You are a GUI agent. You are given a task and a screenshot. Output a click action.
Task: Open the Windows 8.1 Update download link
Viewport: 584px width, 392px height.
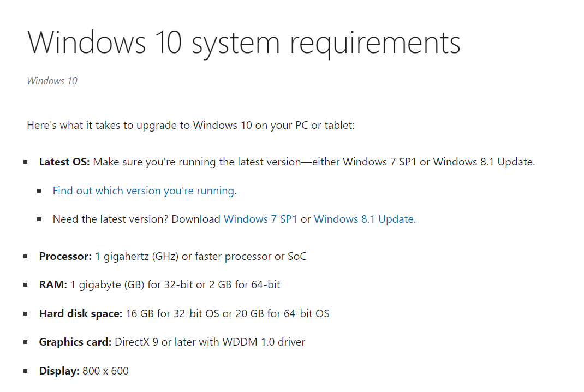[365, 219]
